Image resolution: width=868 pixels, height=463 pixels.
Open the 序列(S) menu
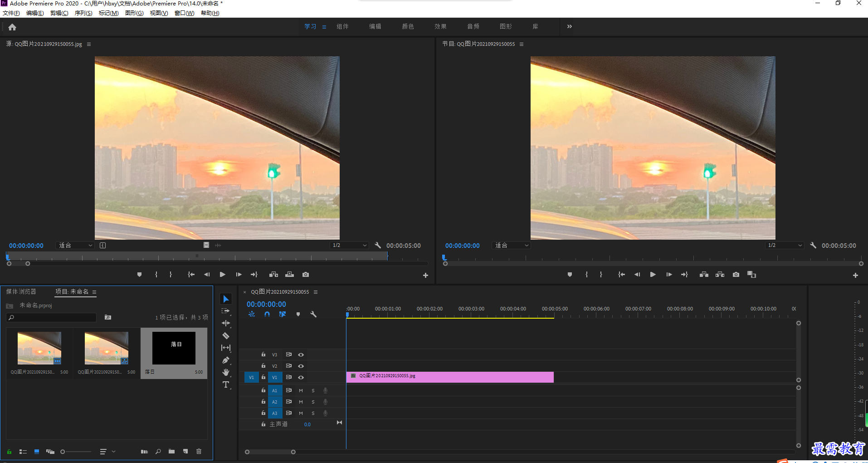pyautogui.click(x=83, y=13)
